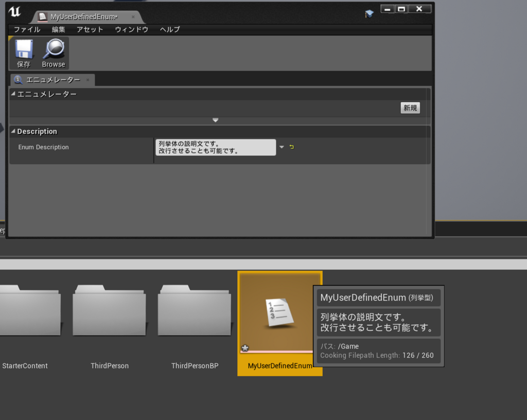Viewport: 527px width, 420px height.
Task: Open the ウィンドウ menu
Action: pos(132,29)
